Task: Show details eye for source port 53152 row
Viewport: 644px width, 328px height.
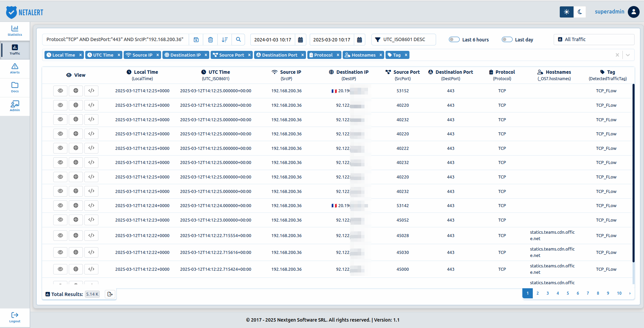Action: (x=60, y=91)
